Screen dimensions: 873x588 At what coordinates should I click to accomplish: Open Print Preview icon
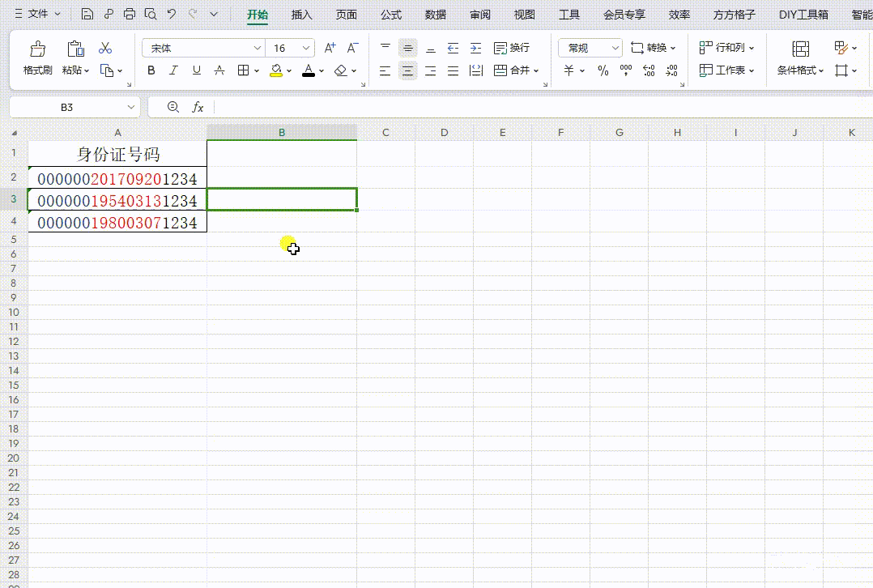[151, 15]
